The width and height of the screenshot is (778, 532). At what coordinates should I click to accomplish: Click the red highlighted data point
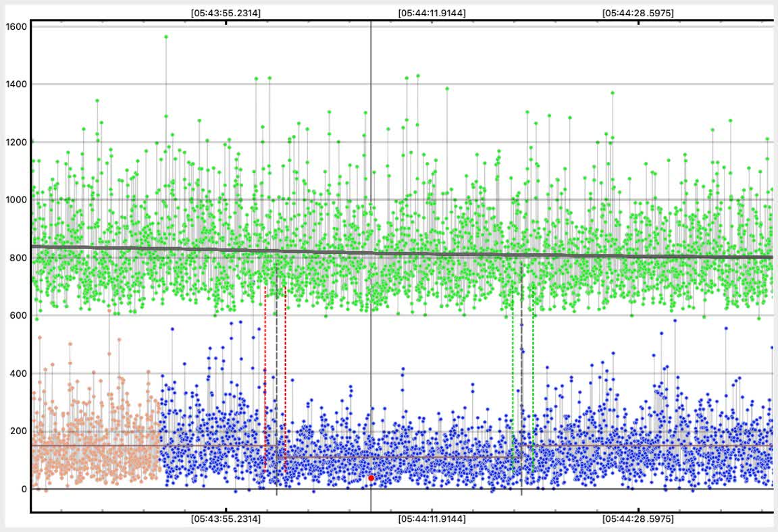(x=371, y=478)
